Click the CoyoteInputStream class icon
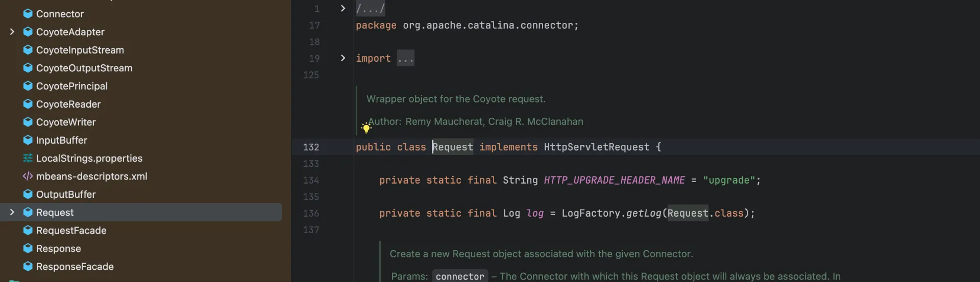Viewport: 980px width, 282px height. tap(28, 50)
